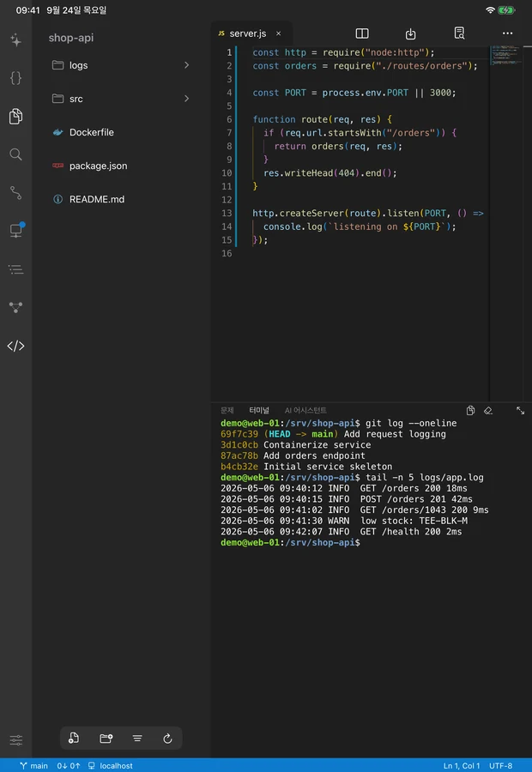The image size is (532, 772).
Task: Click the 09:41 clock
Action: coord(27,9)
